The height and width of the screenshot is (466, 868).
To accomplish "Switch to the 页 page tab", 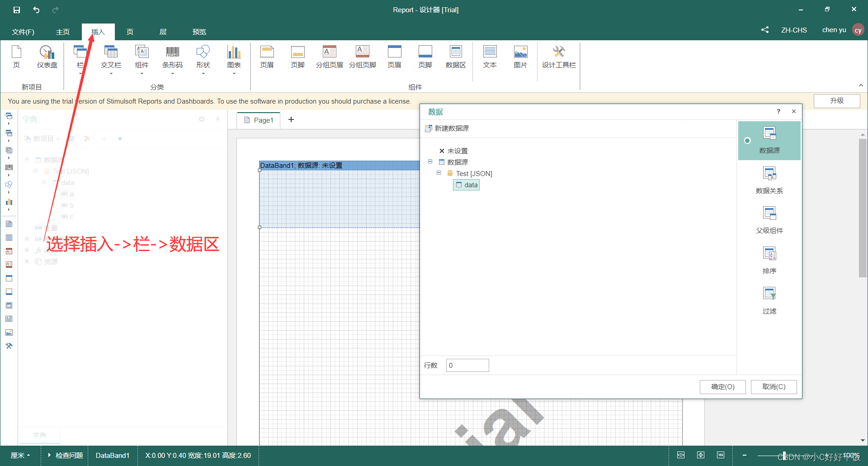I will tap(130, 32).
